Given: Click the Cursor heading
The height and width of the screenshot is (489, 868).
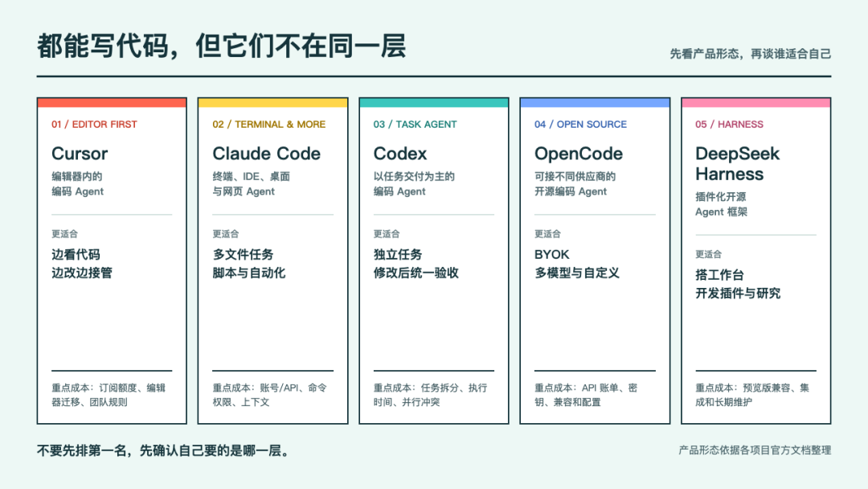Looking at the screenshot, I should 80,154.
